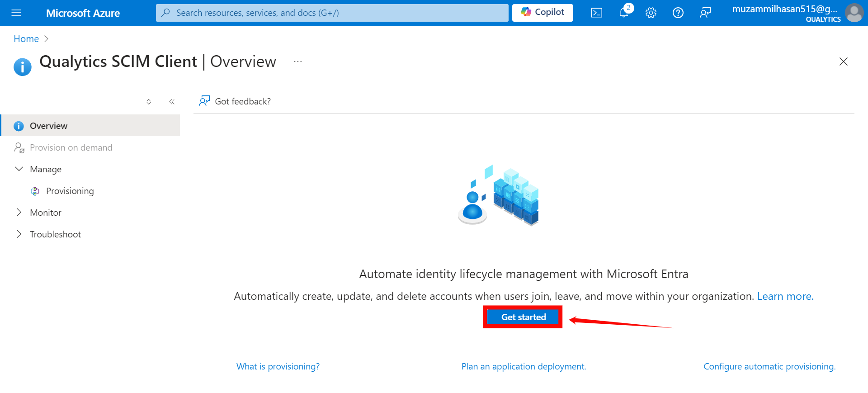Open portal settings gear icon
The width and height of the screenshot is (868, 393).
click(x=651, y=13)
